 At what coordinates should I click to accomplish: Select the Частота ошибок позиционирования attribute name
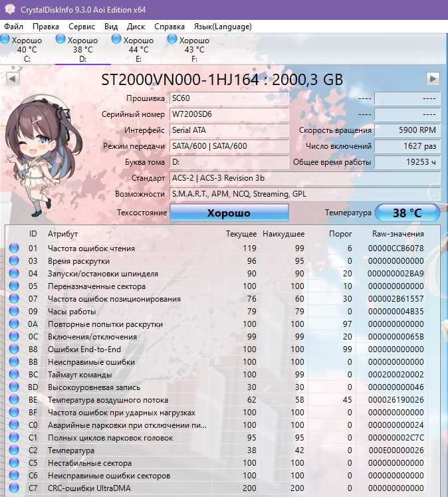tap(114, 299)
